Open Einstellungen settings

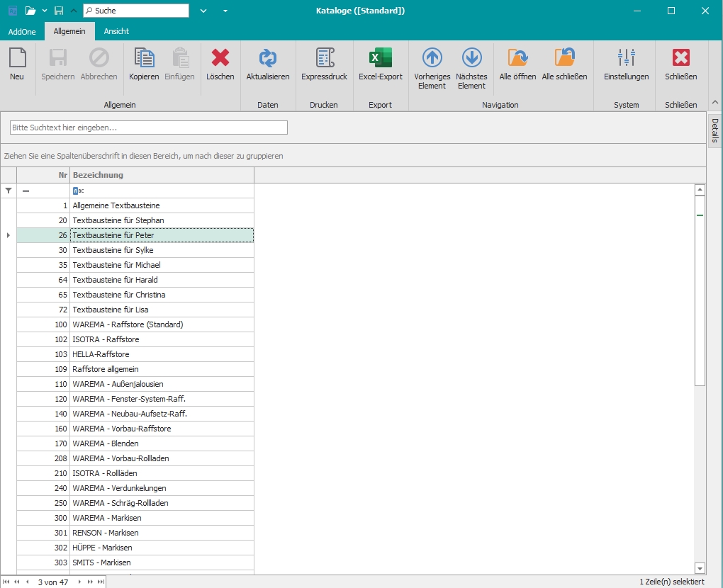(x=626, y=58)
